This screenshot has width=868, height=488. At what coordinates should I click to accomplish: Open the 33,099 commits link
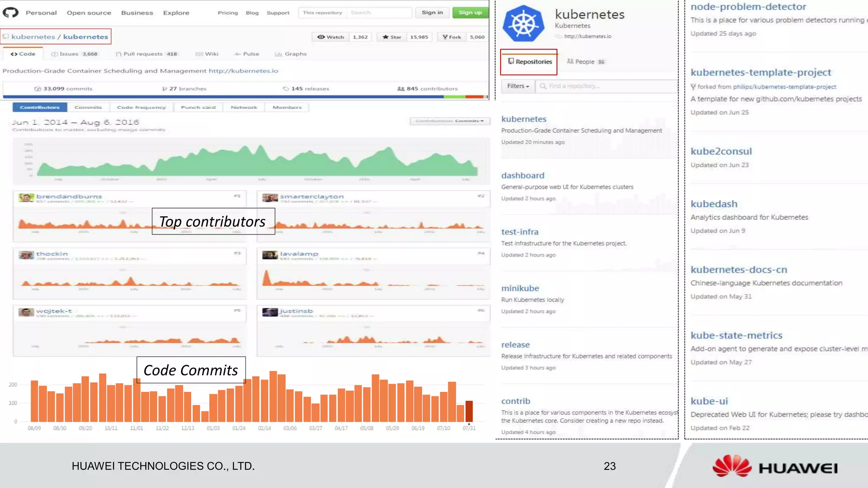(x=63, y=89)
